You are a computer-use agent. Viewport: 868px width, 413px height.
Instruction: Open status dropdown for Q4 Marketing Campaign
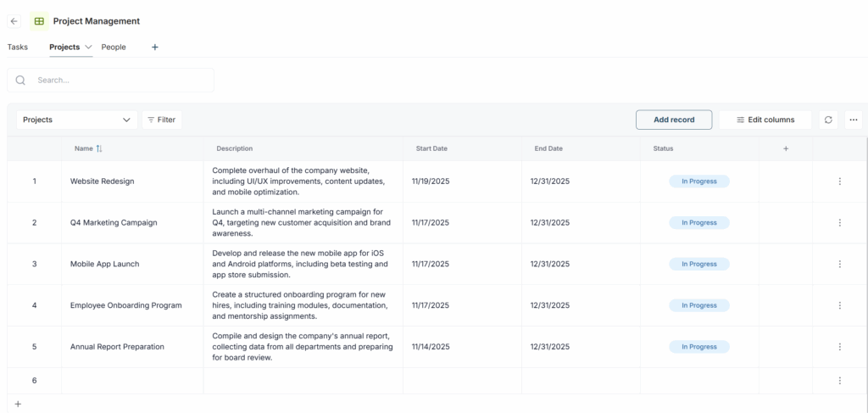[698, 223]
